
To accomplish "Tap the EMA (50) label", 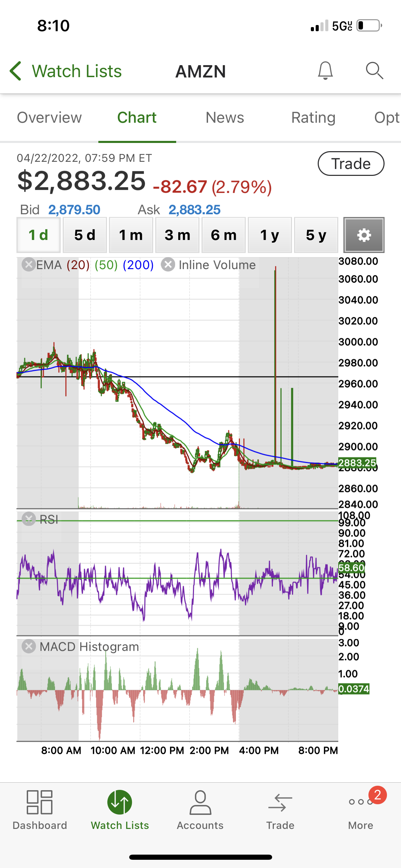I will (x=106, y=265).
